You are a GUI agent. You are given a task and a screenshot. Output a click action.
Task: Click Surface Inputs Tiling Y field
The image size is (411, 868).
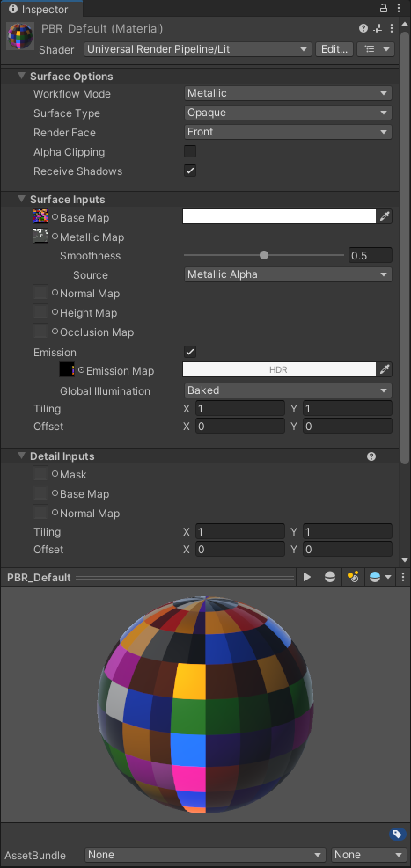pyautogui.click(x=348, y=409)
